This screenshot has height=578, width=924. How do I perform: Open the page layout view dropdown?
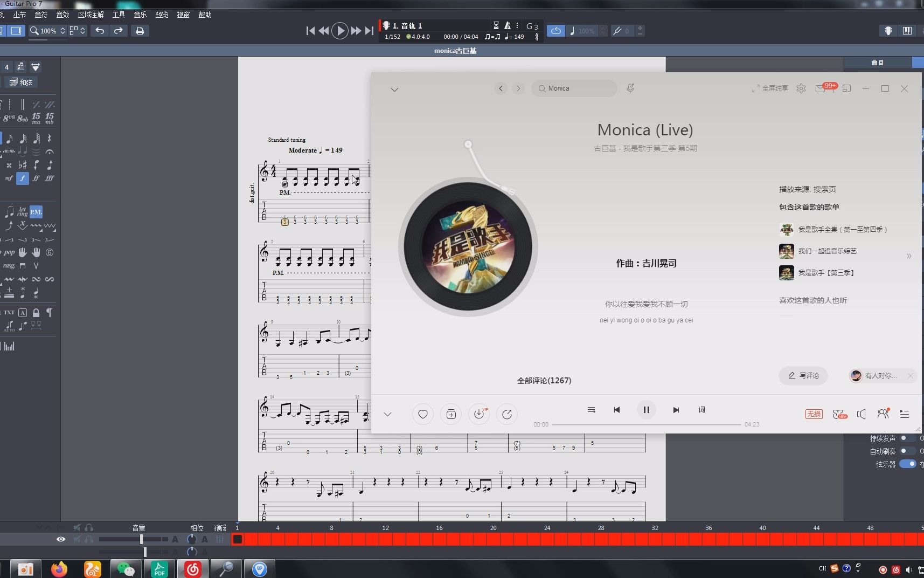[x=78, y=31]
